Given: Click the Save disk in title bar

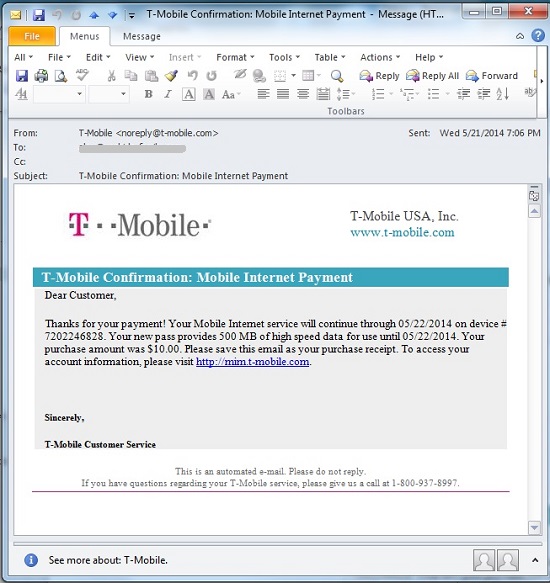Looking at the screenshot, I should pyautogui.click(x=39, y=15).
